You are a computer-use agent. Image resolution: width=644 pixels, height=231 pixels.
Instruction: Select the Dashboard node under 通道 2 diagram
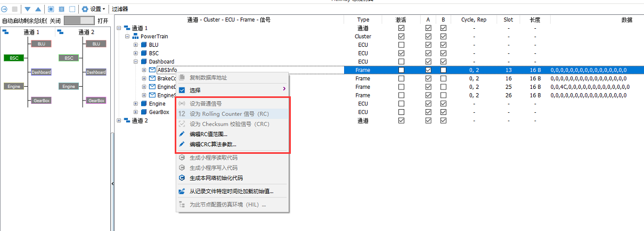tap(96, 72)
